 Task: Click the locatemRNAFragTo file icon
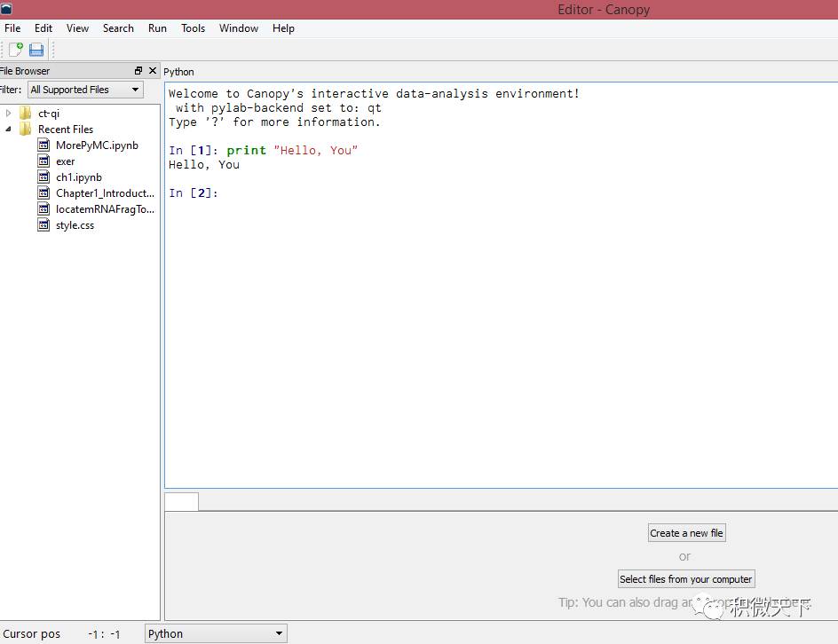[43, 209]
